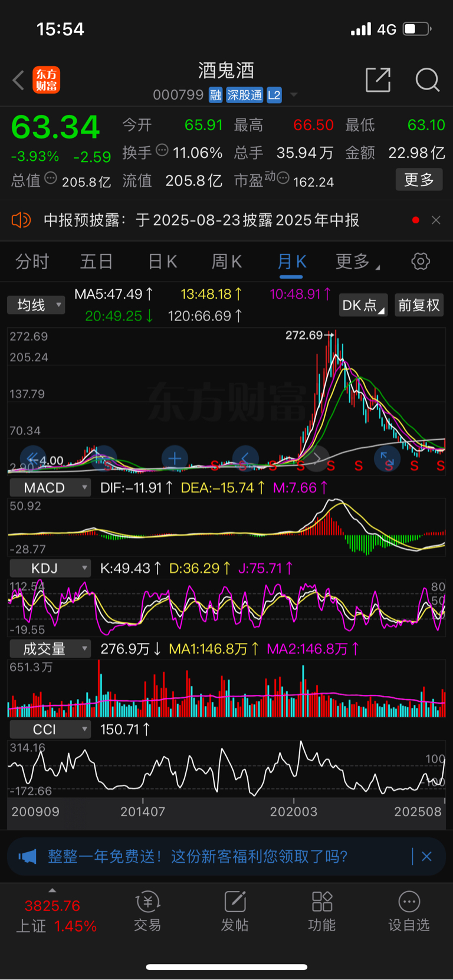
Task: Open the CCI indicator dropdown
Action: (50, 730)
